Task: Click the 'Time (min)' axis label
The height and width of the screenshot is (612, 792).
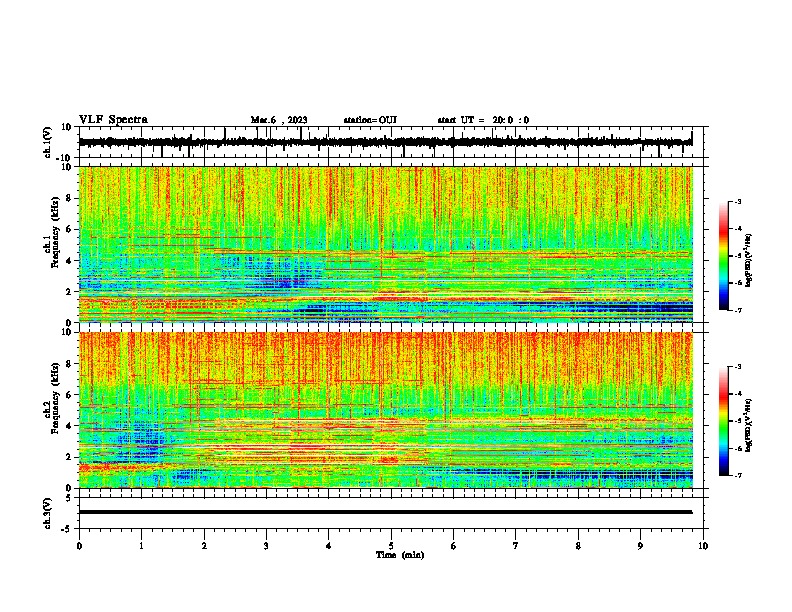Action: [400, 555]
